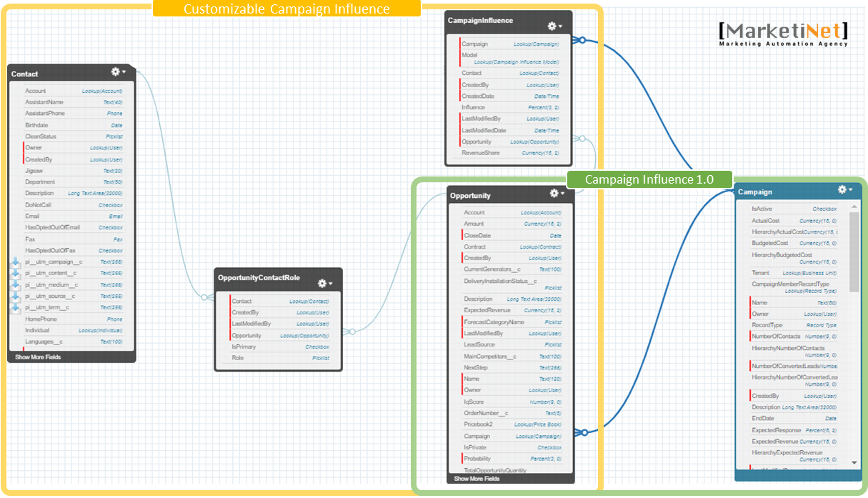The height and width of the screenshot is (498, 868).
Task: Select the CampaignInfluence object header title
Action: [480, 21]
